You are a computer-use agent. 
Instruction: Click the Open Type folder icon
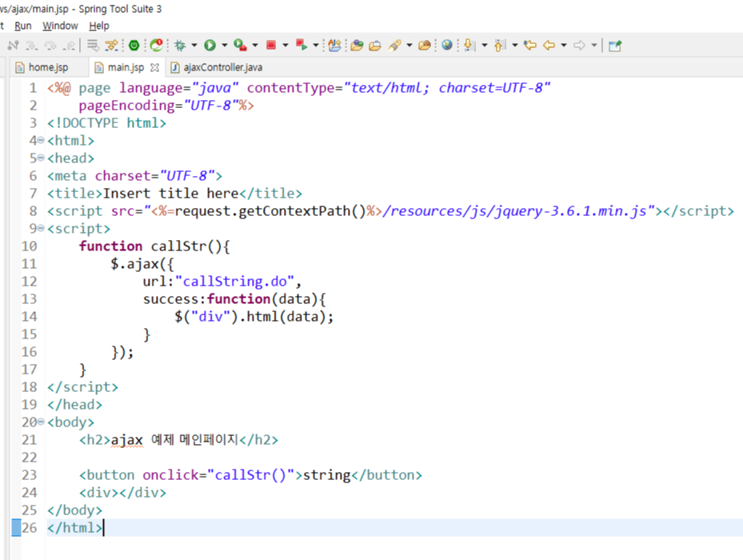[357, 46]
